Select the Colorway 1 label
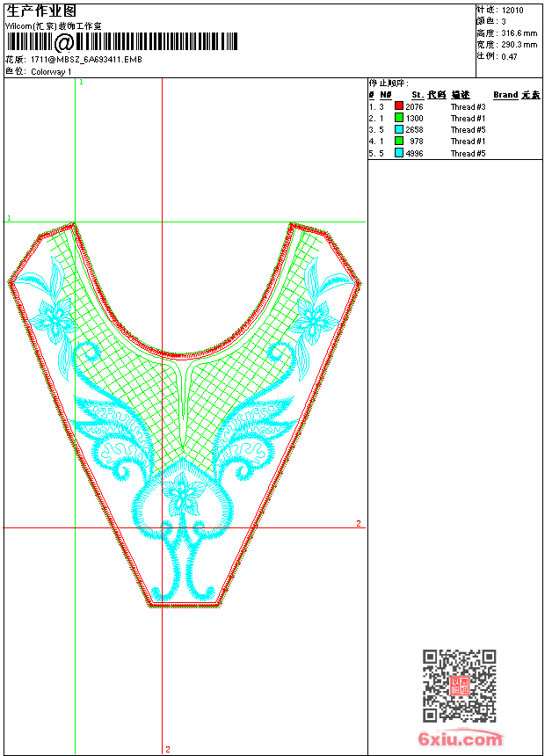Screen dimensions: 545x756 click(x=51, y=71)
